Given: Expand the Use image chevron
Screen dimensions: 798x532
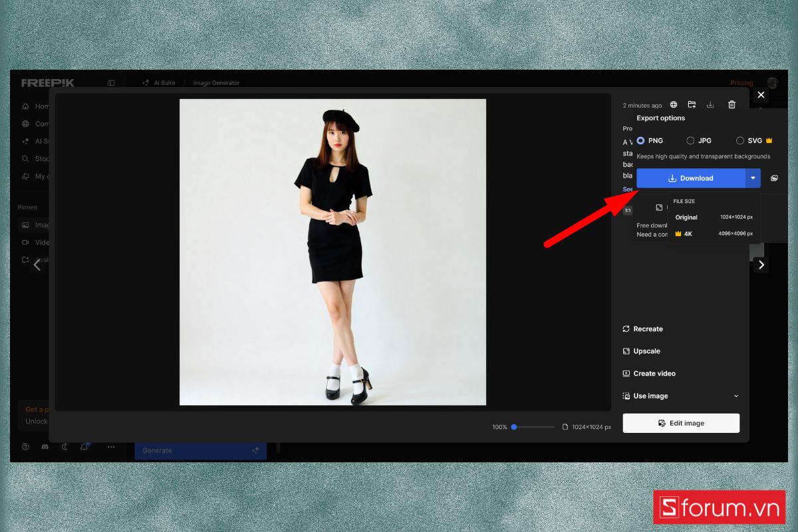Looking at the screenshot, I should tap(736, 396).
